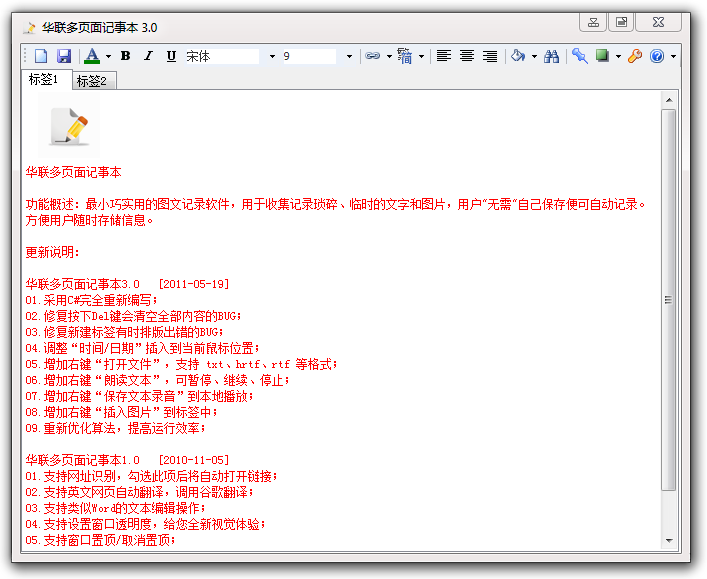
Task: Expand the link icon dropdown arrow
Action: [x=389, y=56]
